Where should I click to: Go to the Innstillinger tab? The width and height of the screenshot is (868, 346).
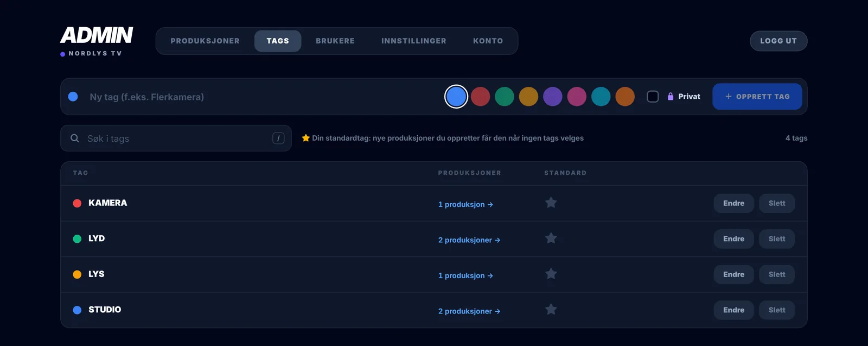coord(414,41)
